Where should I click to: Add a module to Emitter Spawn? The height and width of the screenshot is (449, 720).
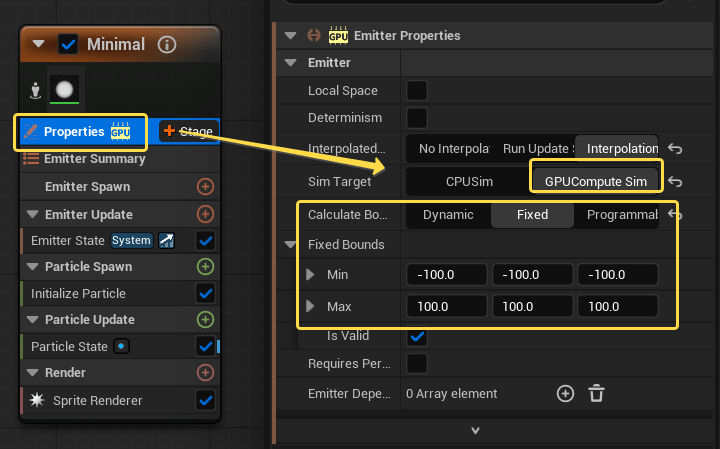pos(205,187)
